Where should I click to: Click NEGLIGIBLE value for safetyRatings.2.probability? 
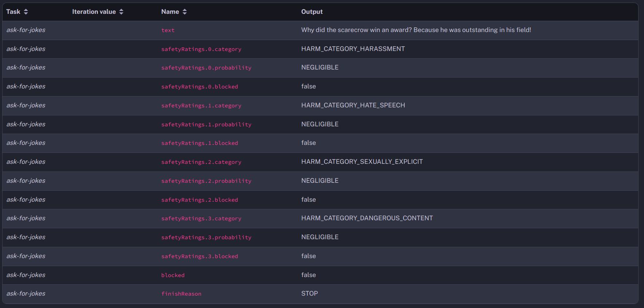pyautogui.click(x=320, y=181)
